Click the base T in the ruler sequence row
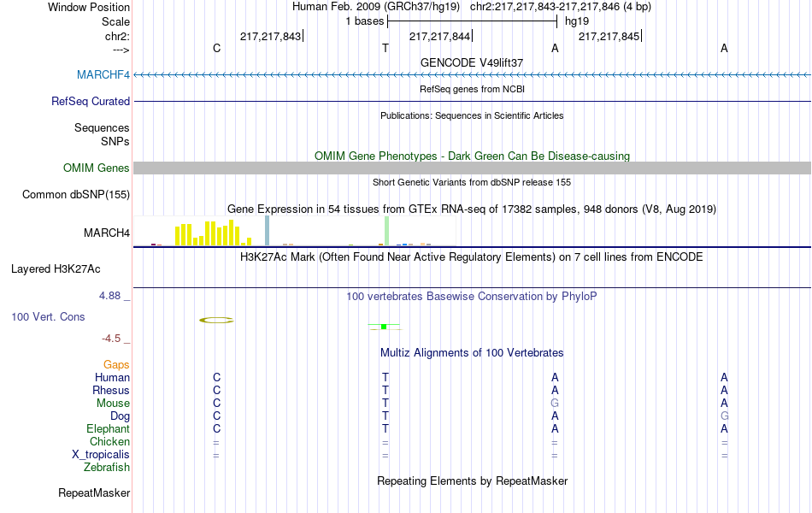This screenshot has width=812, height=513. (x=385, y=48)
